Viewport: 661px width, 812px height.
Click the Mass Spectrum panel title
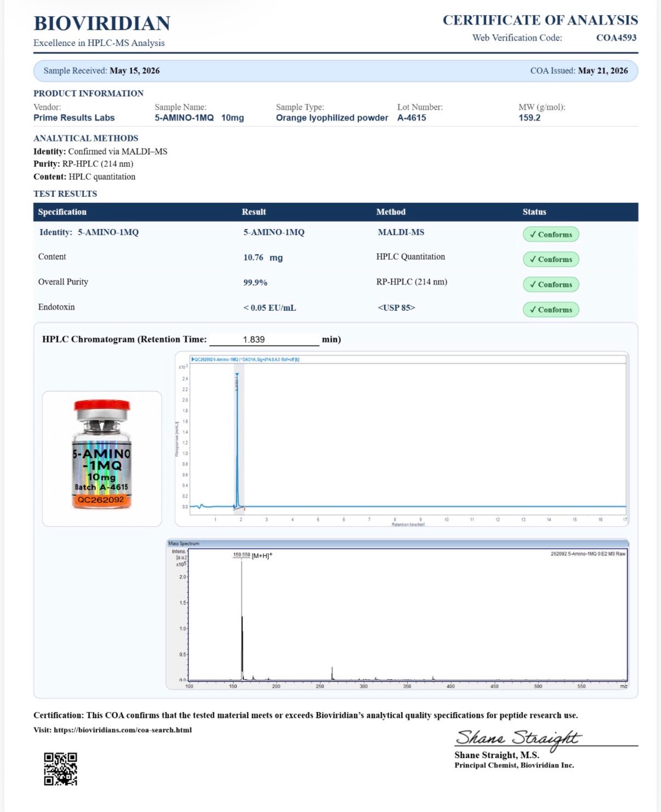point(184,543)
